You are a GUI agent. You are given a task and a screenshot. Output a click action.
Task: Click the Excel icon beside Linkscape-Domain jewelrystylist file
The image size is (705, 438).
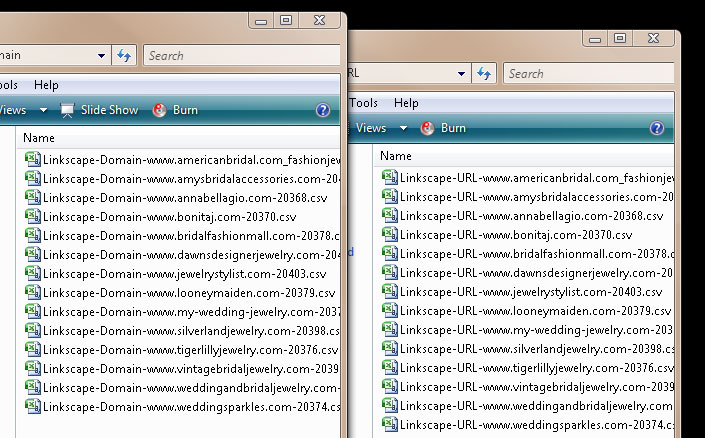(x=33, y=273)
